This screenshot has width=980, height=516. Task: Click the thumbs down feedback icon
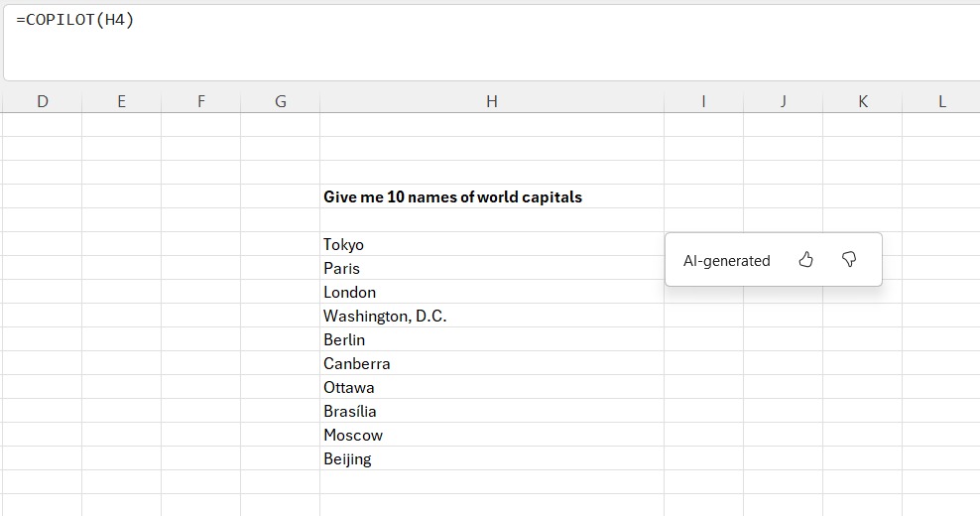point(849,260)
